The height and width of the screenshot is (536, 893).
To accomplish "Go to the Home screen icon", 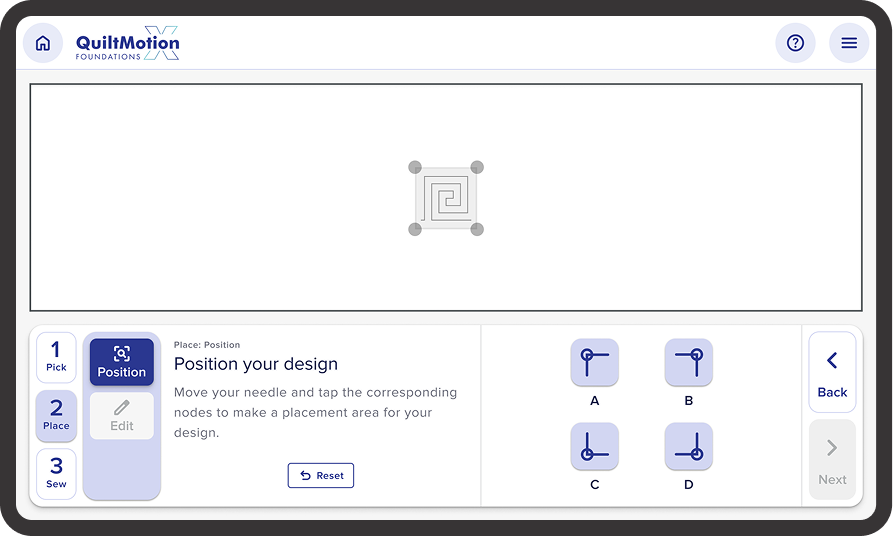I will click(43, 44).
